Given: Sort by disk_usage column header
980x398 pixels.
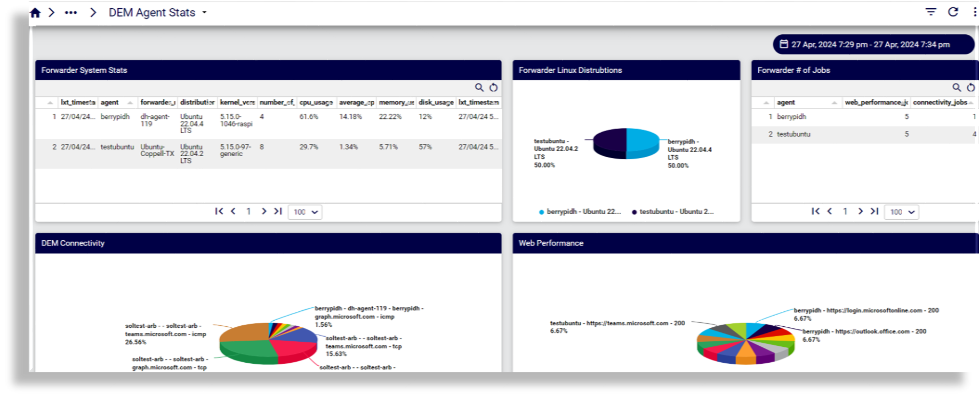Looking at the screenshot, I should coord(436,102).
